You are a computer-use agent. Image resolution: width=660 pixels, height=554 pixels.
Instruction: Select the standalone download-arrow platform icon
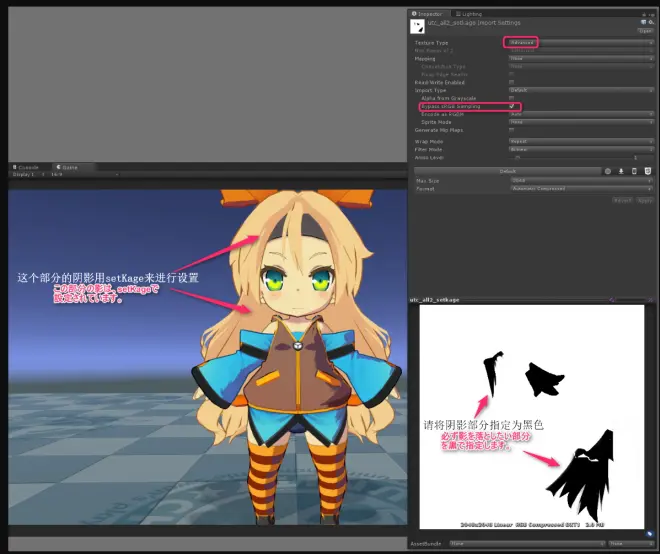tap(621, 171)
